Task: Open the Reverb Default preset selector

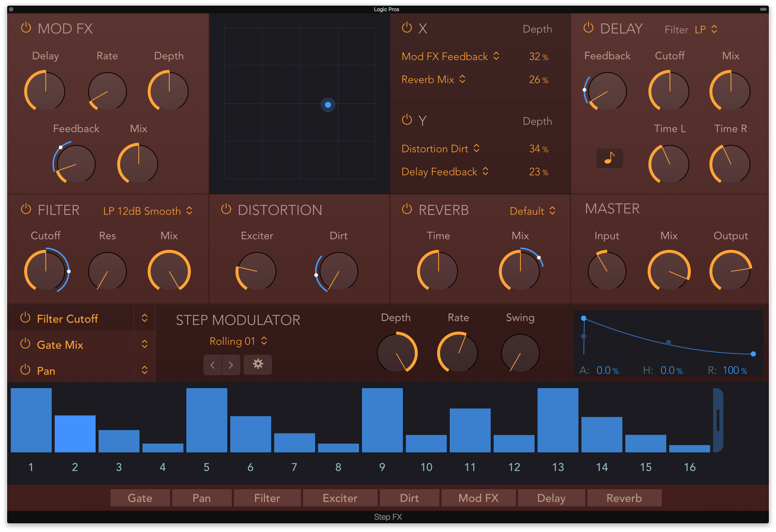Action: [x=532, y=211]
